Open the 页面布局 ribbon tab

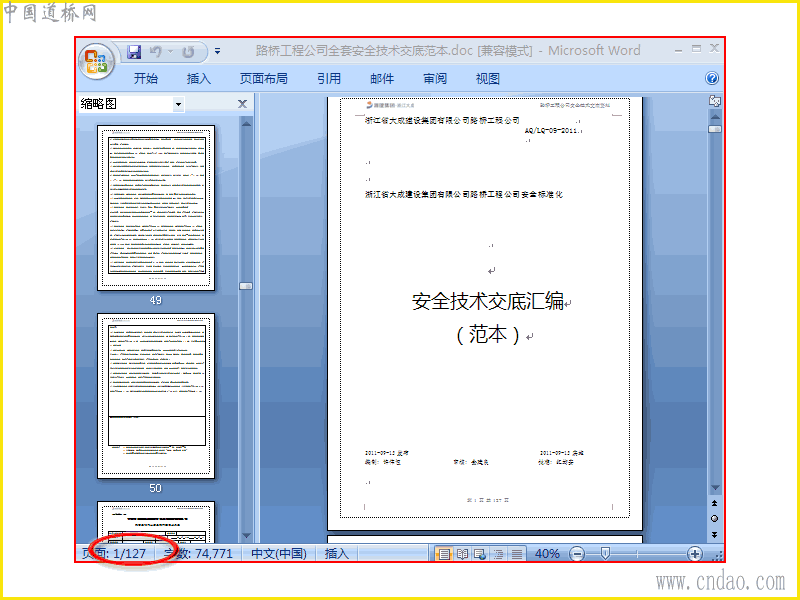point(264,79)
